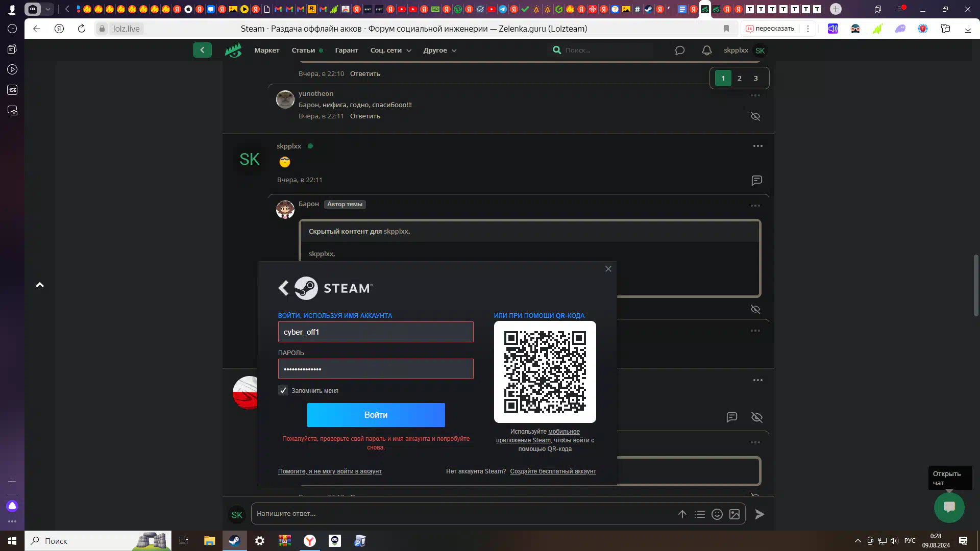
Task: Open the Lolzteam logo homepage
Action: click(x=233, y=50)
